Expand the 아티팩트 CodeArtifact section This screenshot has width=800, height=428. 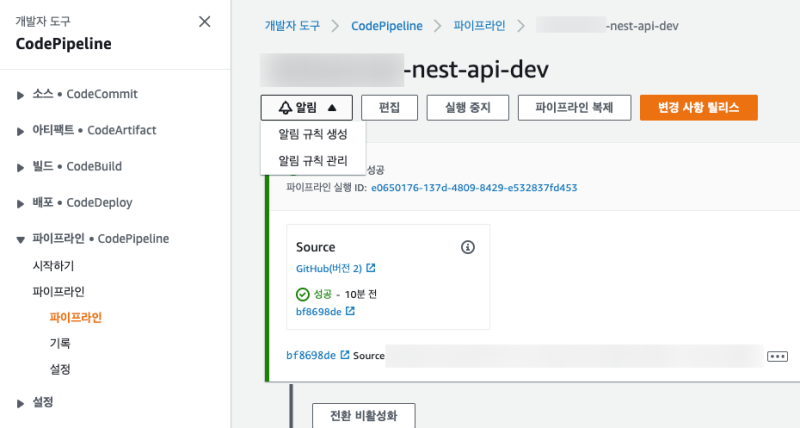20,130
